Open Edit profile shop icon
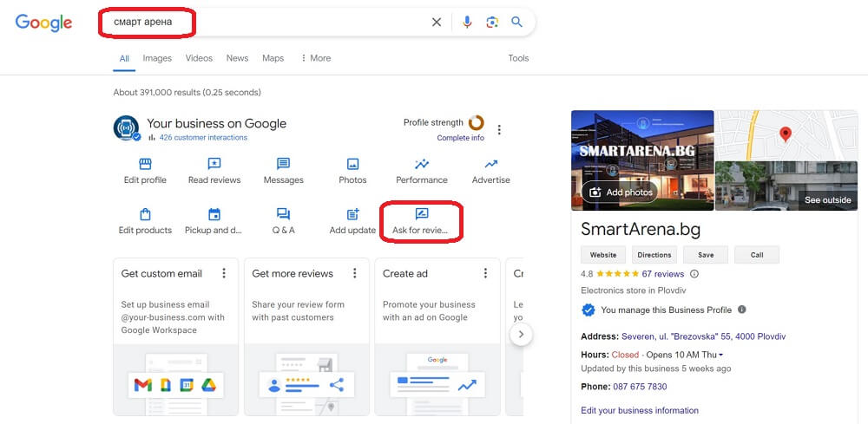868x424 pixels. [145, 164]
